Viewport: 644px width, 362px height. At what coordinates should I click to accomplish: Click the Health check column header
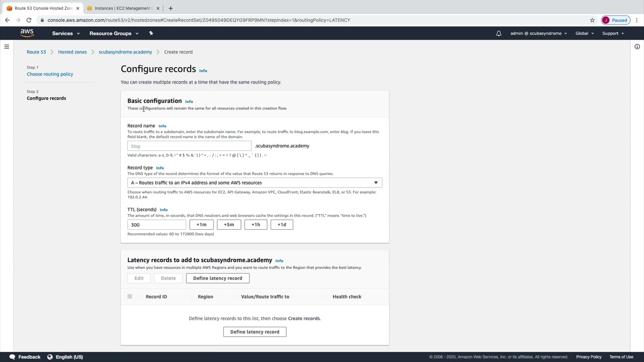(347, 297)
